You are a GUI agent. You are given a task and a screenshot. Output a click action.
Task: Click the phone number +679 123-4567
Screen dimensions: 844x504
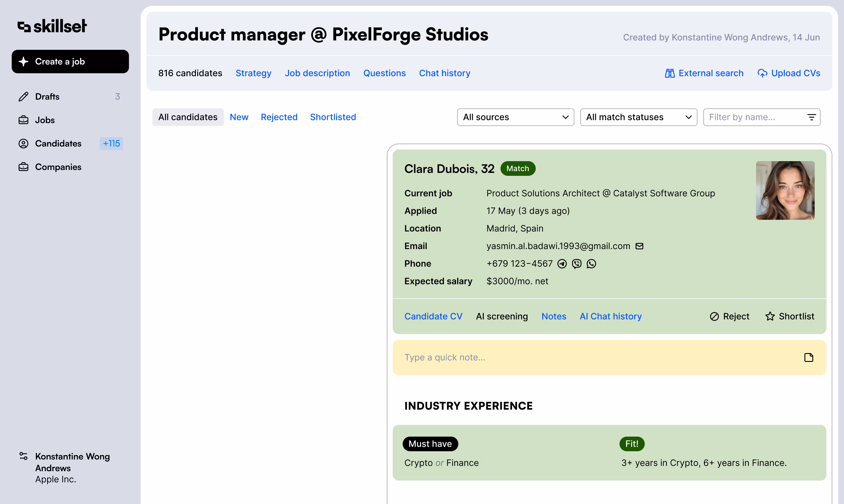tap(520, 263)
